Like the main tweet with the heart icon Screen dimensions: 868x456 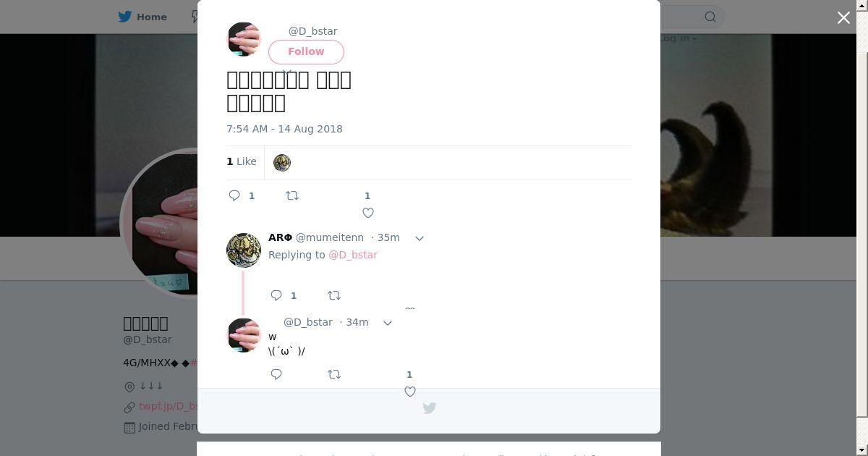368,213
